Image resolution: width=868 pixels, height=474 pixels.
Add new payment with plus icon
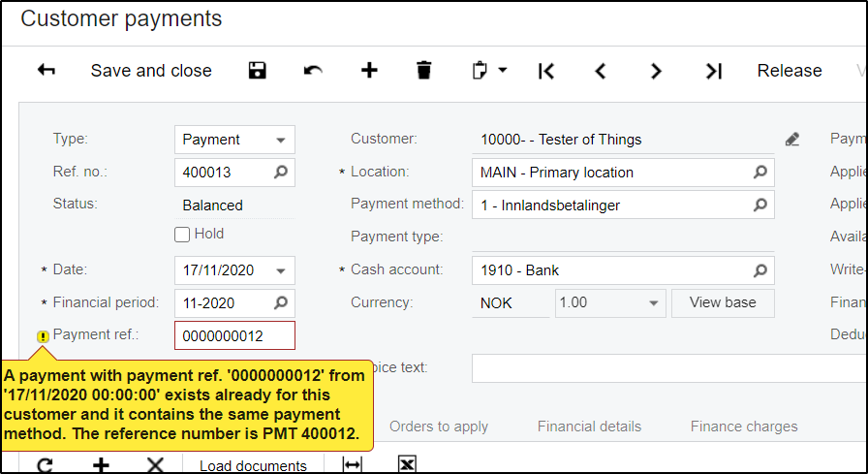click(369, 71)
